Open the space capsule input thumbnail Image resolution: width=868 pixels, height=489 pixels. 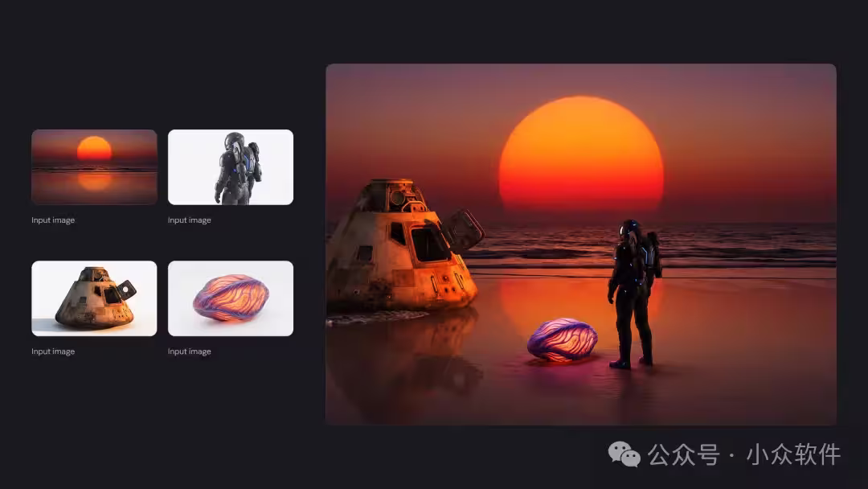[94, 298]
